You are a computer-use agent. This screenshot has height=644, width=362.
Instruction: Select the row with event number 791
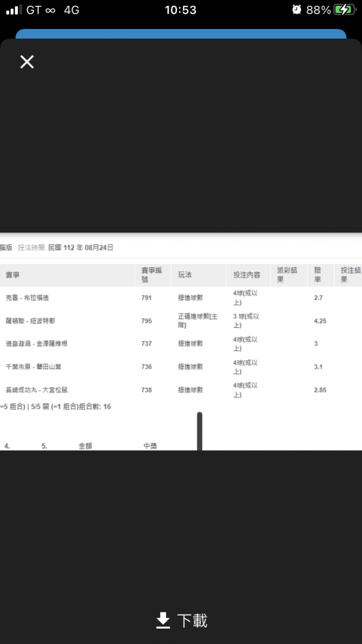tap(181, 298)
